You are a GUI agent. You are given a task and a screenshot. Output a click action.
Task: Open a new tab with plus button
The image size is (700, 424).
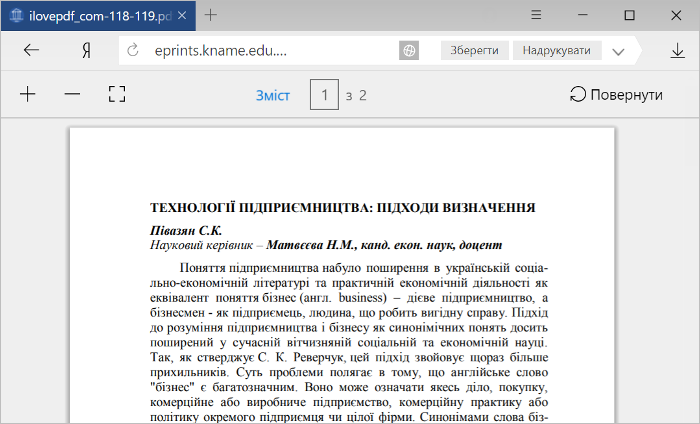coord(211,15)
